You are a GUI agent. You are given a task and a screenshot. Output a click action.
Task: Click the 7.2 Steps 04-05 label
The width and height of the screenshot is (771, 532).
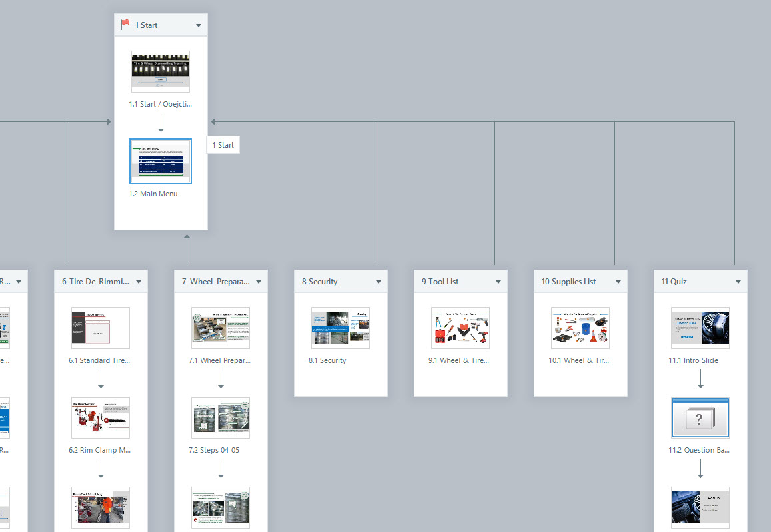click(x=214, y=450)
